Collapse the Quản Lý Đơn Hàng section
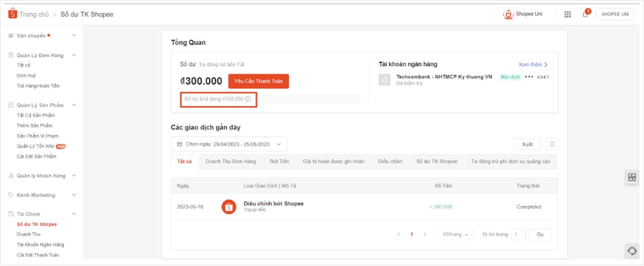 click(74, 55)
